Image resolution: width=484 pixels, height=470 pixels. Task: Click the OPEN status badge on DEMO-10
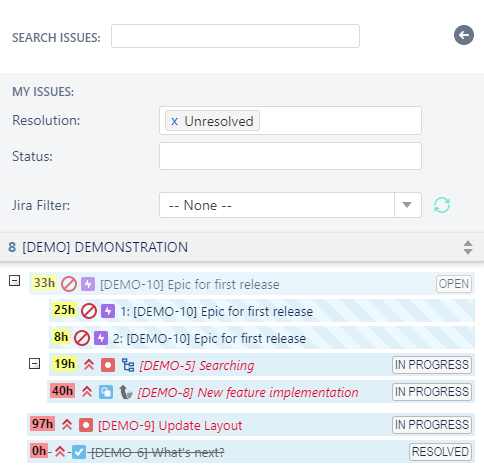pos(454,284)
